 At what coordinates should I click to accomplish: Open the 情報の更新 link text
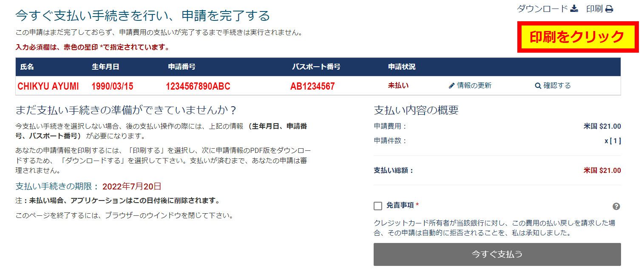tap(474, 85)
